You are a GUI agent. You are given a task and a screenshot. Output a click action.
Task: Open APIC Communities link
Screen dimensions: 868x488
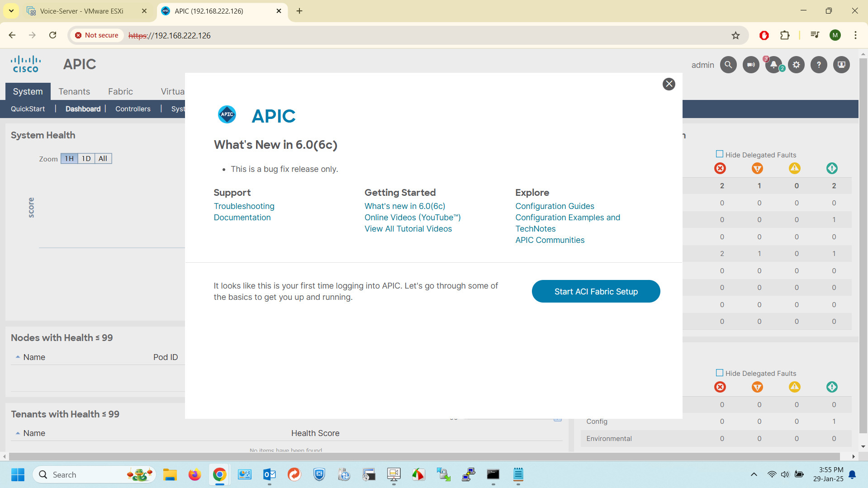point(550,240)
